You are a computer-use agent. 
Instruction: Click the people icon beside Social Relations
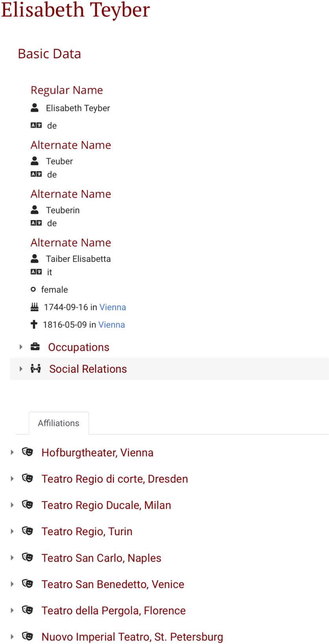pos(35,369)
